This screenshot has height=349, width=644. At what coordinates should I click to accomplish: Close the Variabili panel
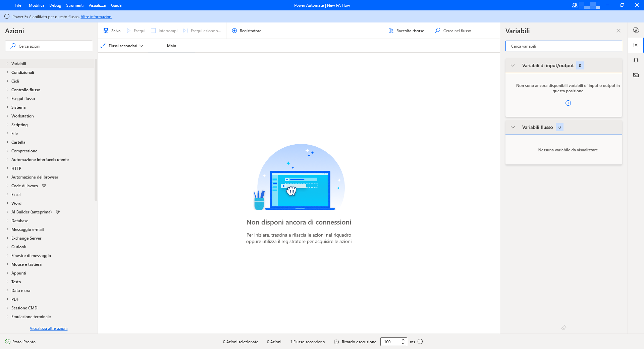pos(618,31)
